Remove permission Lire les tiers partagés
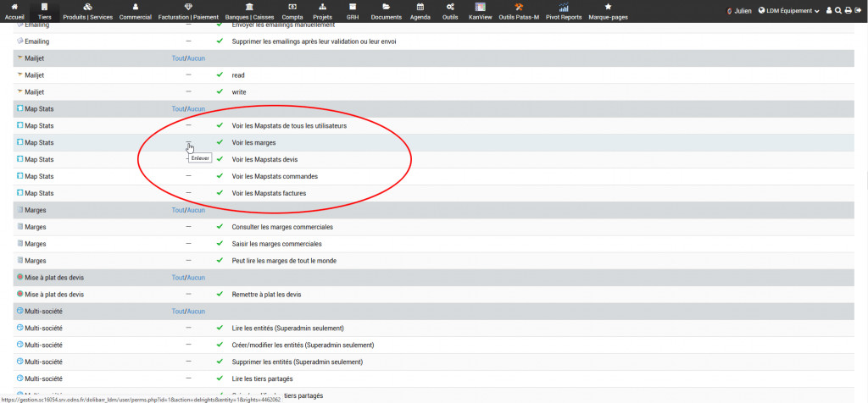 (189, 378)
